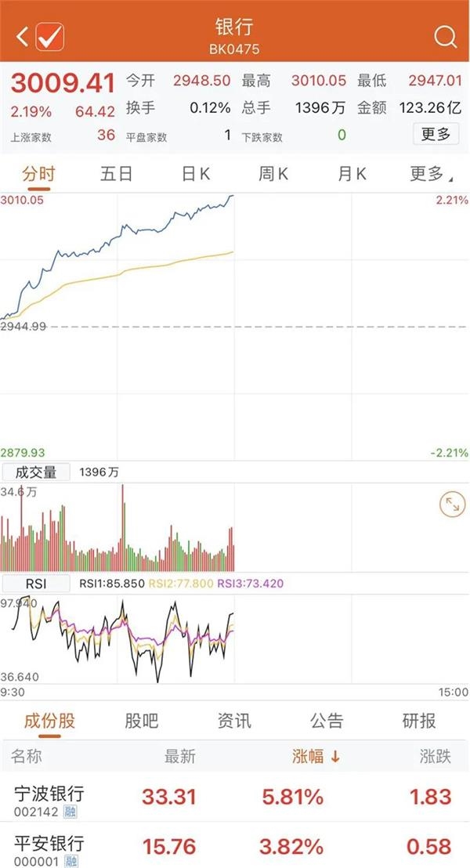Switch to the 日K chart tab
The width and height of the screenshot is (470, 868).
[195, 174]
